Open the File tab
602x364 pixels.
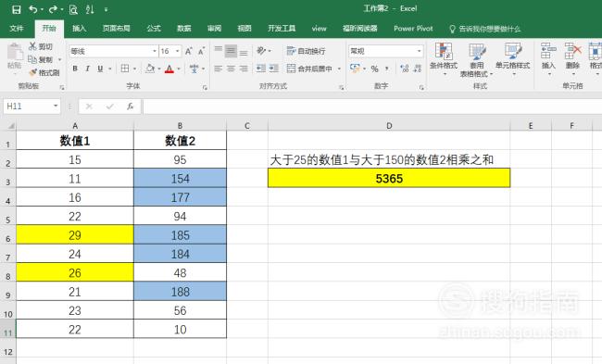[x=17, y=29]
